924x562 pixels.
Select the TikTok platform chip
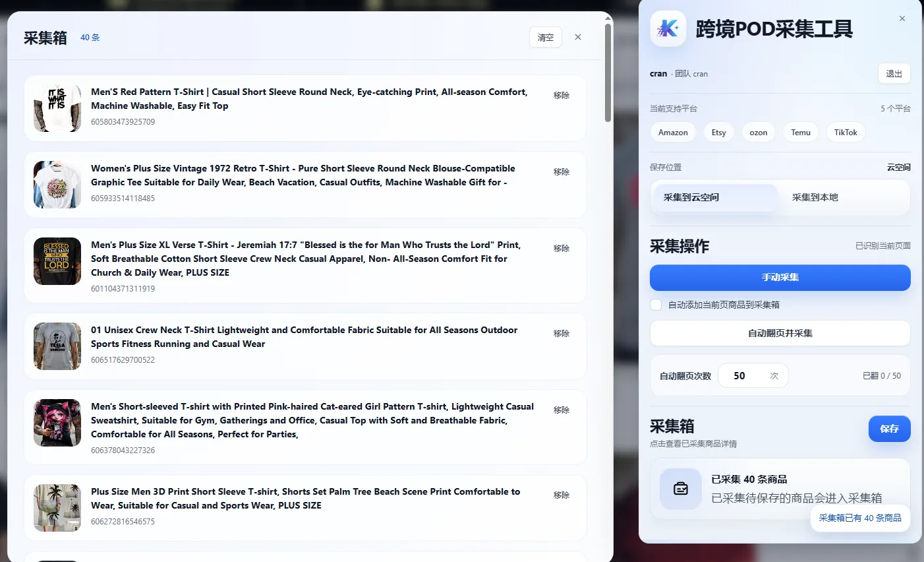click(x=846, y=133)
